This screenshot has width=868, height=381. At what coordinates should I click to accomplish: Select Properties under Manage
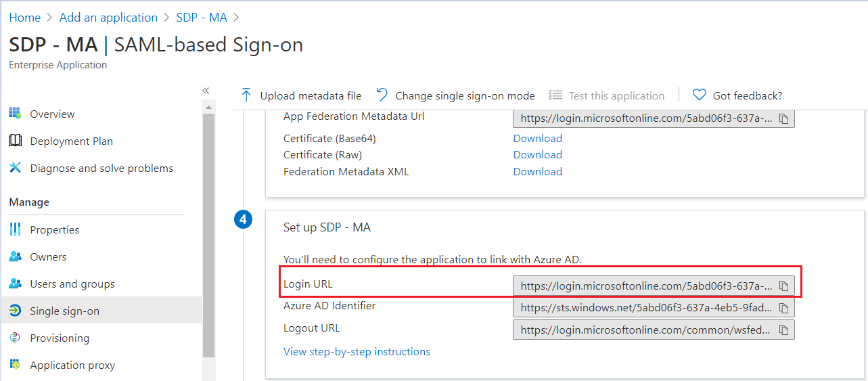tap(54, 229)
